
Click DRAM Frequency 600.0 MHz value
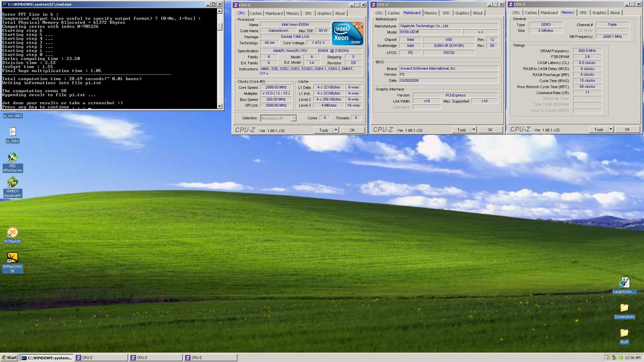coord(587,51)
